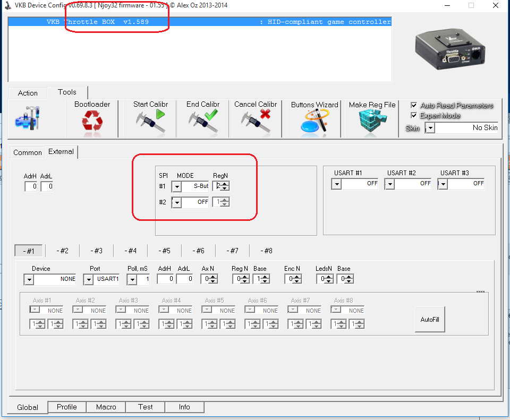510x420 pixels.
Task: Select external device slot -#3
Action: 96,251
